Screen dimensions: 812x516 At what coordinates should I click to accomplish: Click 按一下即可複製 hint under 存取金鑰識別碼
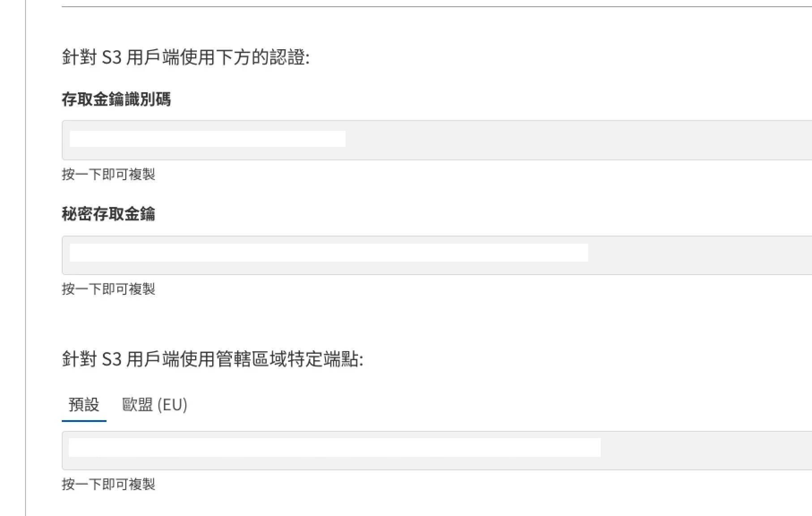click(x=108, y=174)
